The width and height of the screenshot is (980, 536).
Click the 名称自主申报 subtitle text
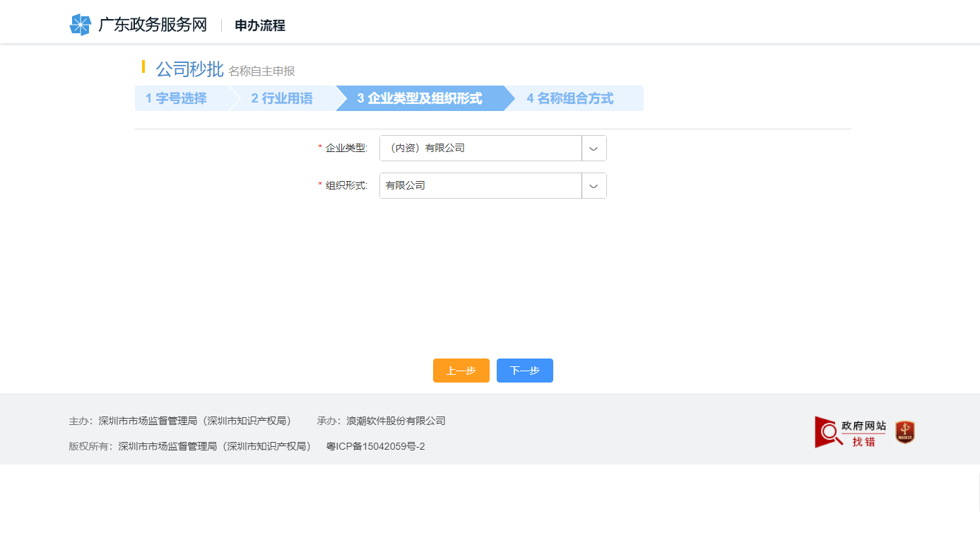[x=263, y=71]
